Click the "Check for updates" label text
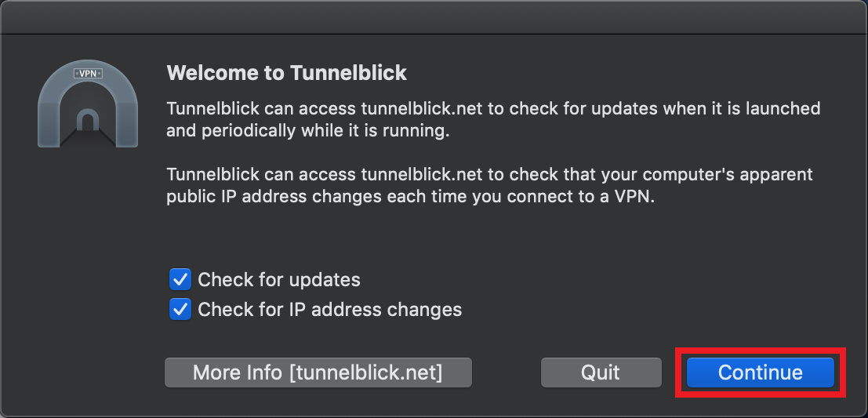This screenshot has width=868, height=418. coord(279,280)
